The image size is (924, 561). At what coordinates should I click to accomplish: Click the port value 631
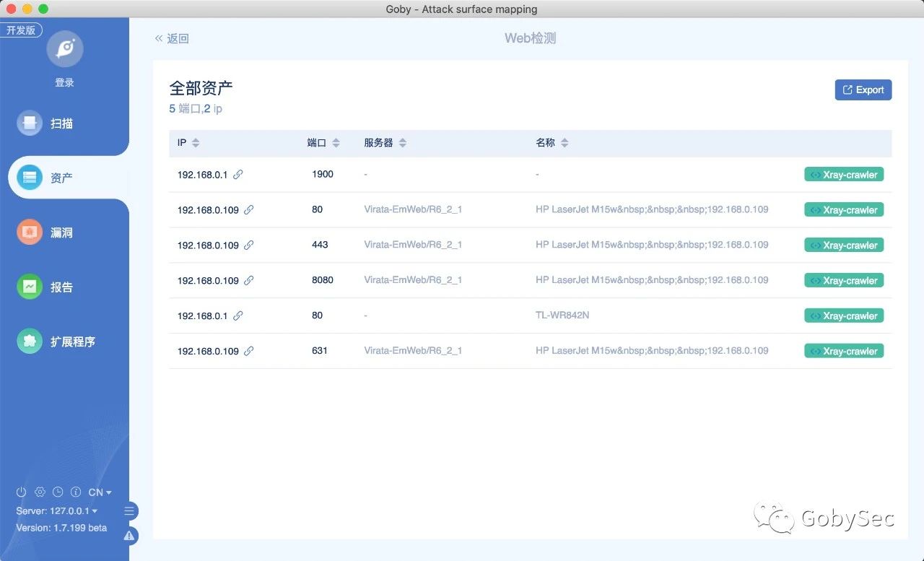[x=320, y=351]
